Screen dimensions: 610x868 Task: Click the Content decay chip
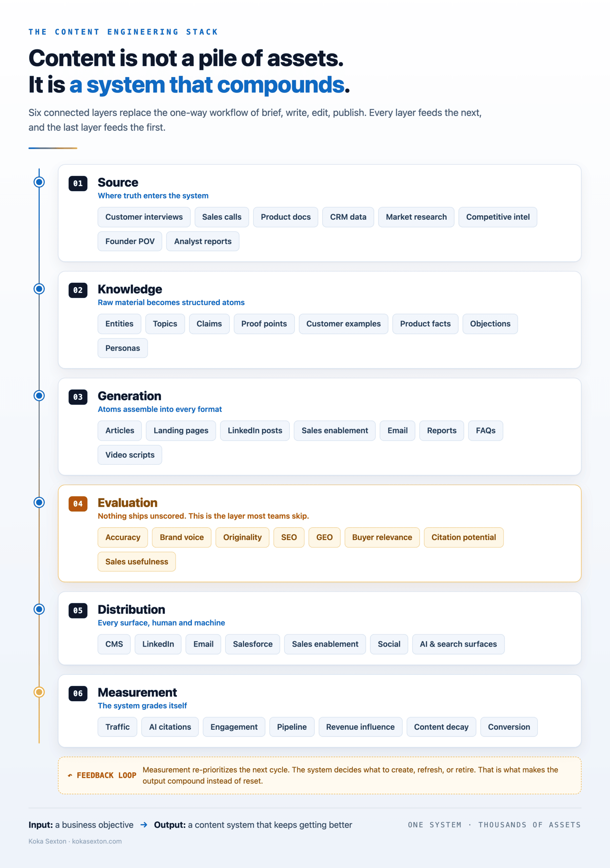441,727
